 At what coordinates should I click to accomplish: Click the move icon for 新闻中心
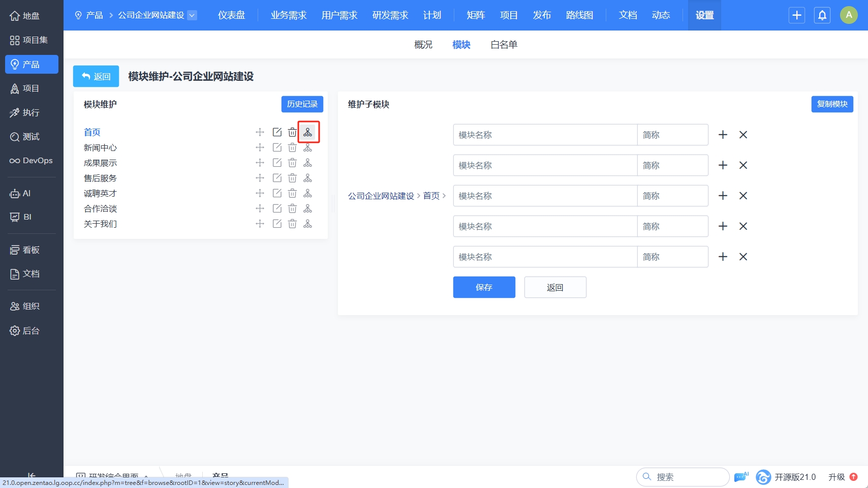tap(260, 147)
